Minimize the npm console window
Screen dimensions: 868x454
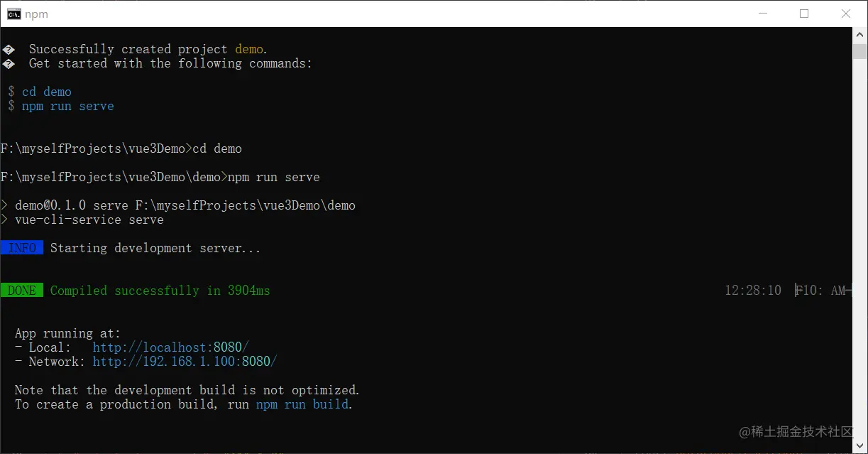point(763,13)
